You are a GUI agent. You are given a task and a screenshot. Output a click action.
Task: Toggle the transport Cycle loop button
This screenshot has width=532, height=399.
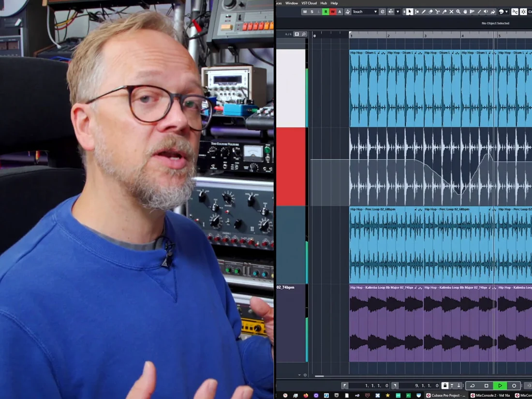tap(473, 386)
